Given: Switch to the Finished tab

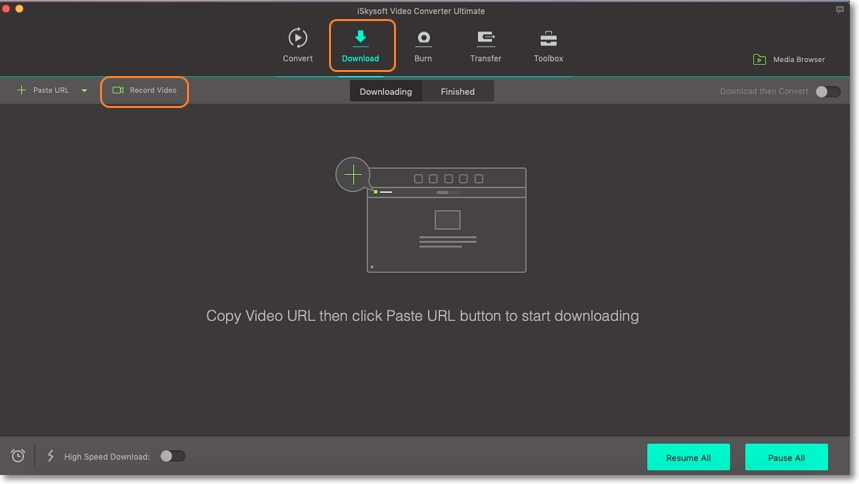Looking at the screenshot, I should click(458, 92).
